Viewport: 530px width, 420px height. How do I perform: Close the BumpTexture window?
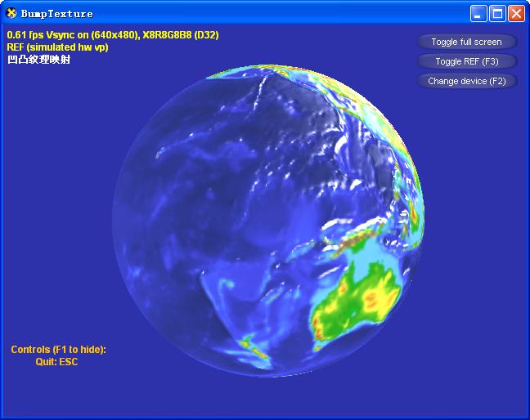coord(516,14)
